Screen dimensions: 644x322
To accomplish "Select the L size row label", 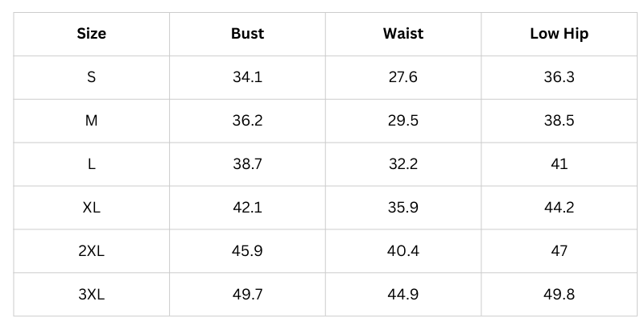I will coord(91,164).
